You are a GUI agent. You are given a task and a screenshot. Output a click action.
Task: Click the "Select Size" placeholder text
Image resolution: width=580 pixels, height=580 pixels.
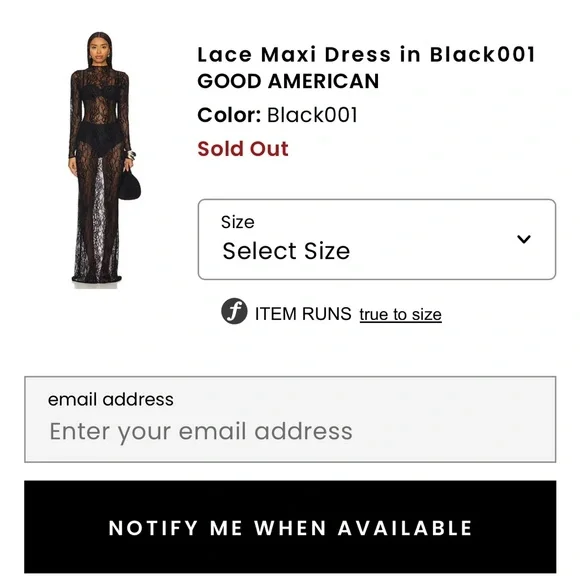click(x=286, y=251)
